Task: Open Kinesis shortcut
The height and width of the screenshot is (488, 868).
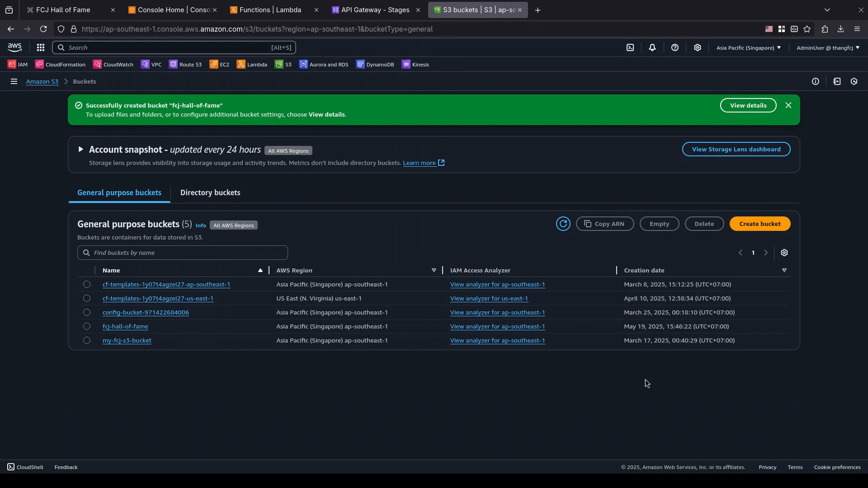Action: (x=415, y=65)
